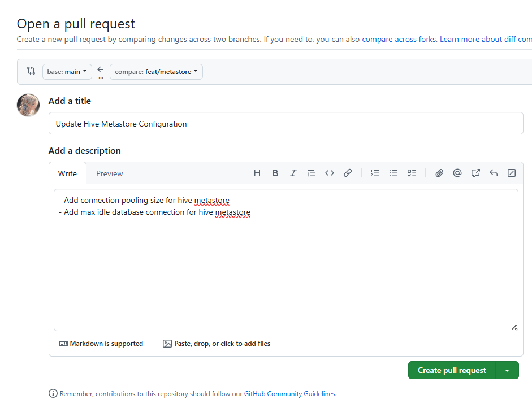Viewport: 532px width, 408px height.
Task: Apply italic formatting in description
Action: tap(293, 173)
